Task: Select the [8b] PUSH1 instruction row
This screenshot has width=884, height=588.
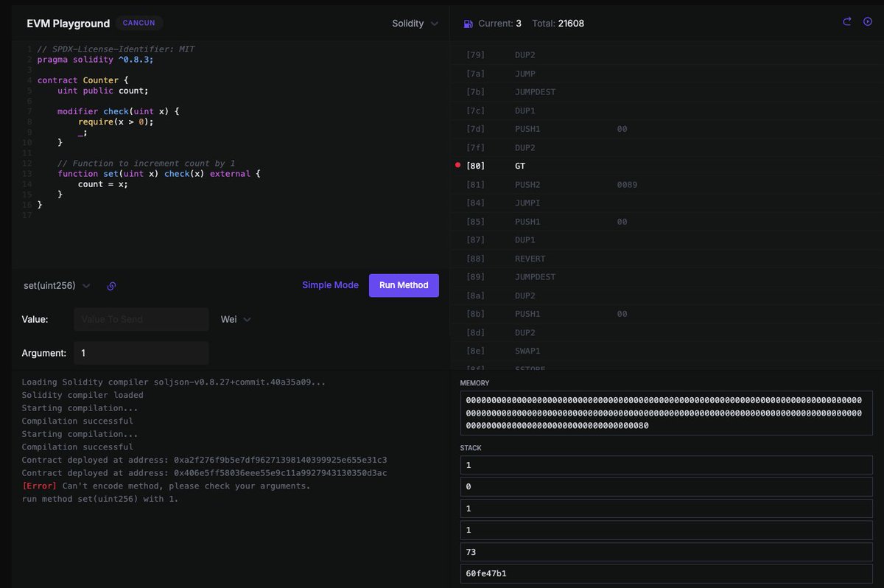Action: (667, 314)
